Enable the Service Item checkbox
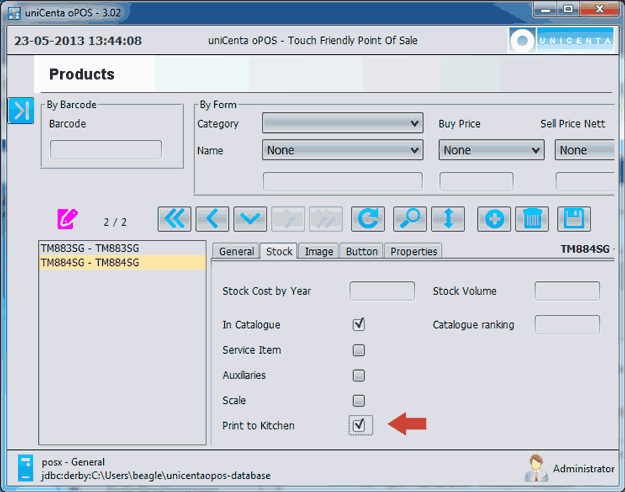 (x=359, y=350)
